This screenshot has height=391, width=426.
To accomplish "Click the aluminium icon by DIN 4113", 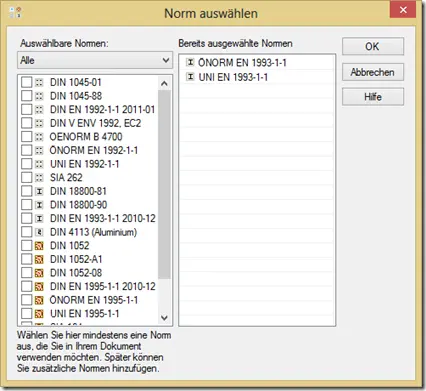I will pyautogui.click(x=39, y=232).
